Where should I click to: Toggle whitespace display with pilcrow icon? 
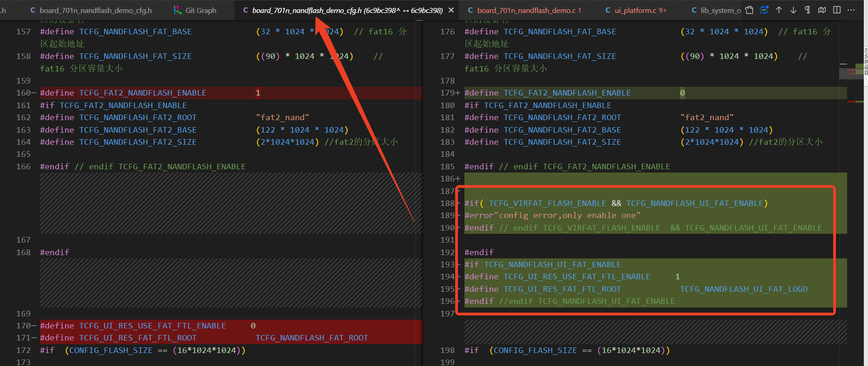coord(808,10)
